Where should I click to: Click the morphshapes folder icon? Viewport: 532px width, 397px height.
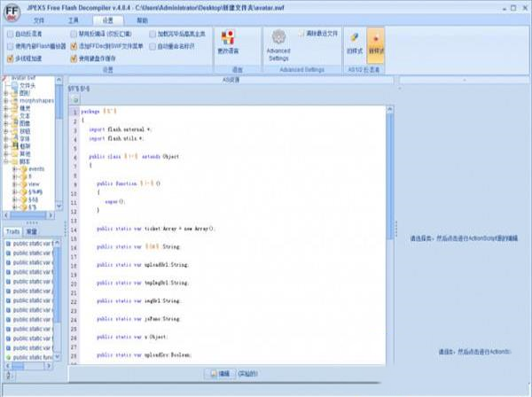(x=14, y=101)
